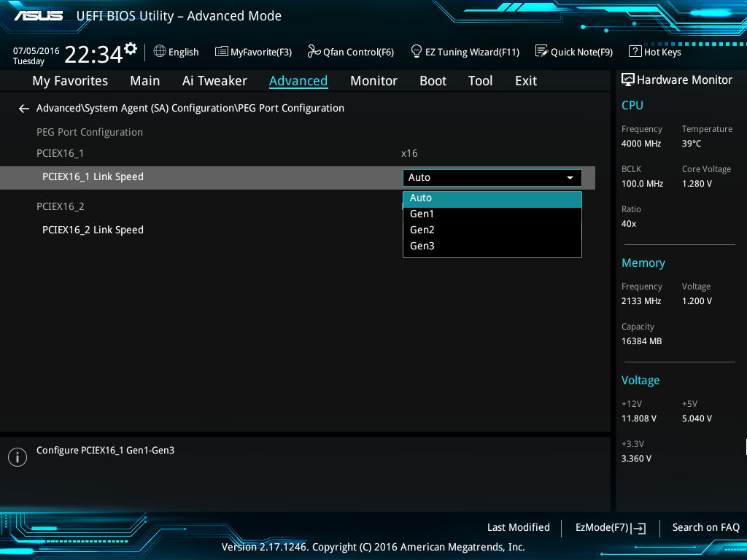The width and height of the screenshot is (747, 560).
Task: Click the +5V reading 5.040 V
Action: point(697,418)
